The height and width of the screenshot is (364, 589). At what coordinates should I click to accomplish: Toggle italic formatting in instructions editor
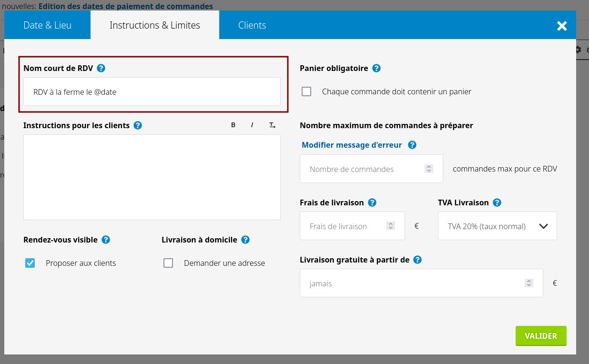point(252,125)
